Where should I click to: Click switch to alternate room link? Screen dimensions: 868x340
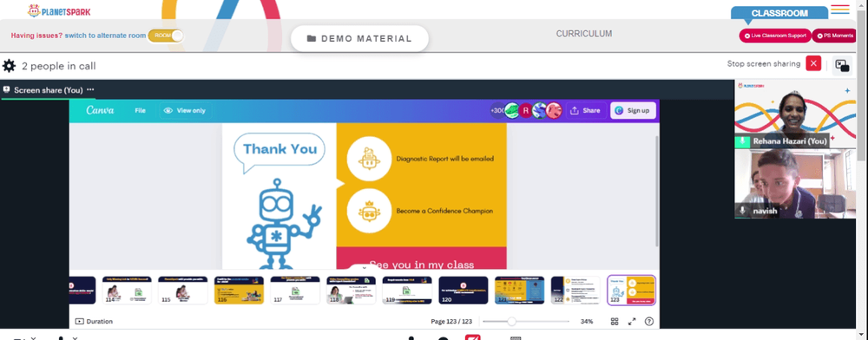pyautogui.click(x=105, y=36)
